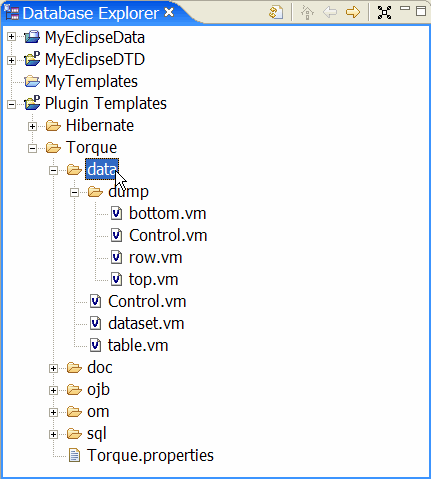Expand the ojb folder node
431x479 pixels.
tap(53, 390)
